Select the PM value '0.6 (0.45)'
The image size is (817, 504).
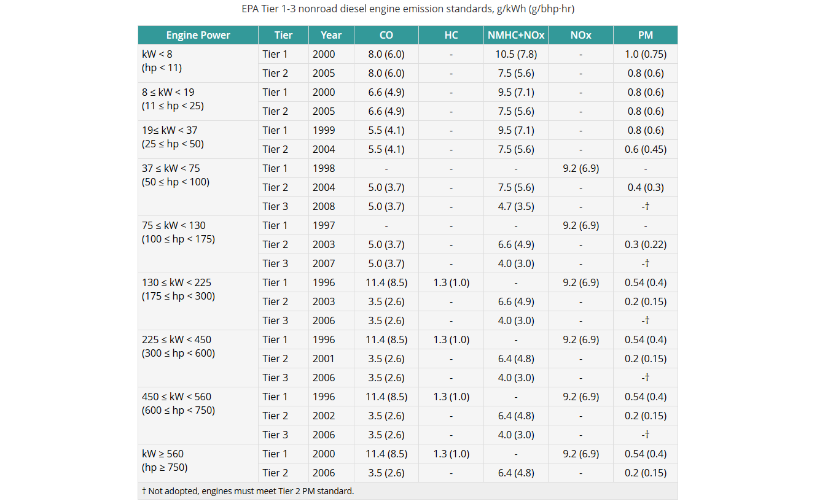click(646, 149)
